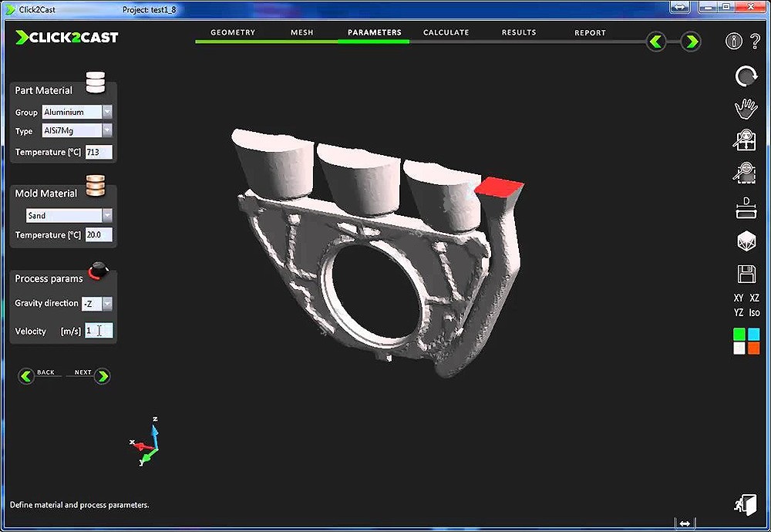Pick the green color swatch
Screen dimensions: 771x532
[x=739, y=334]
